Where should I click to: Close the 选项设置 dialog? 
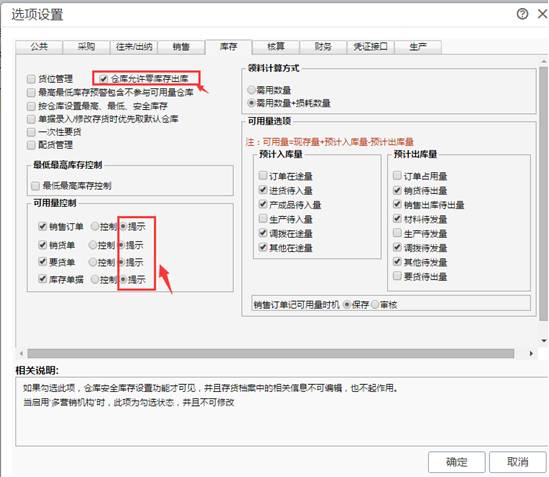[542, 14]
